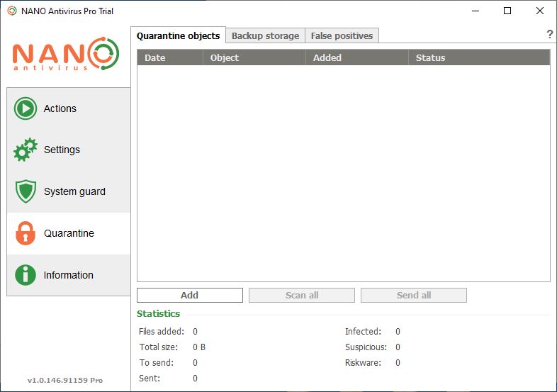Click the 'Suspicious:' label
The image size is (557, 392).
coord(366,347)
